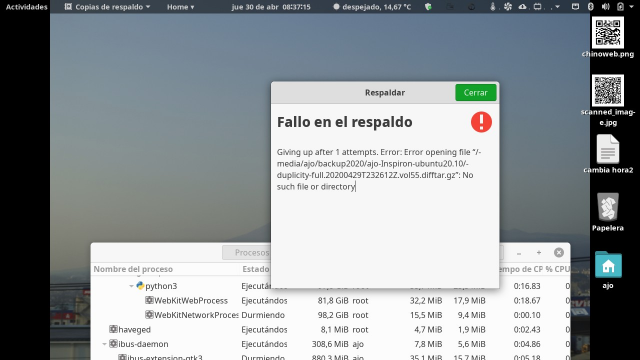Click the green shield tray icon

428,7
